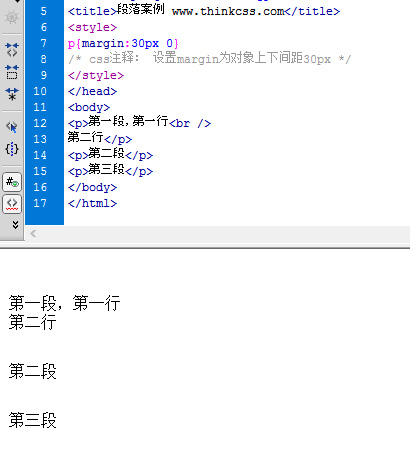Balance Braces with the curly-brace icon
The width and height of the screenshot is (410, 452).
click(12, 149)
